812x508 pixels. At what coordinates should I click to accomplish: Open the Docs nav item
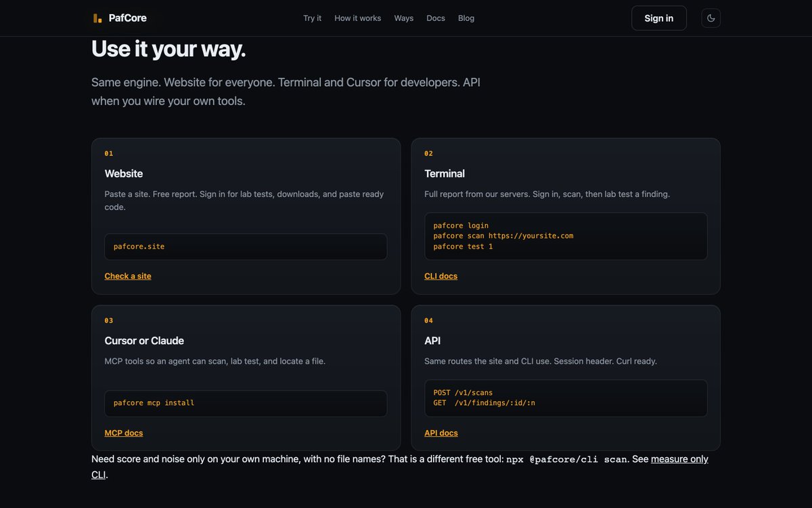pyautogui.click(x=436, y=18)
